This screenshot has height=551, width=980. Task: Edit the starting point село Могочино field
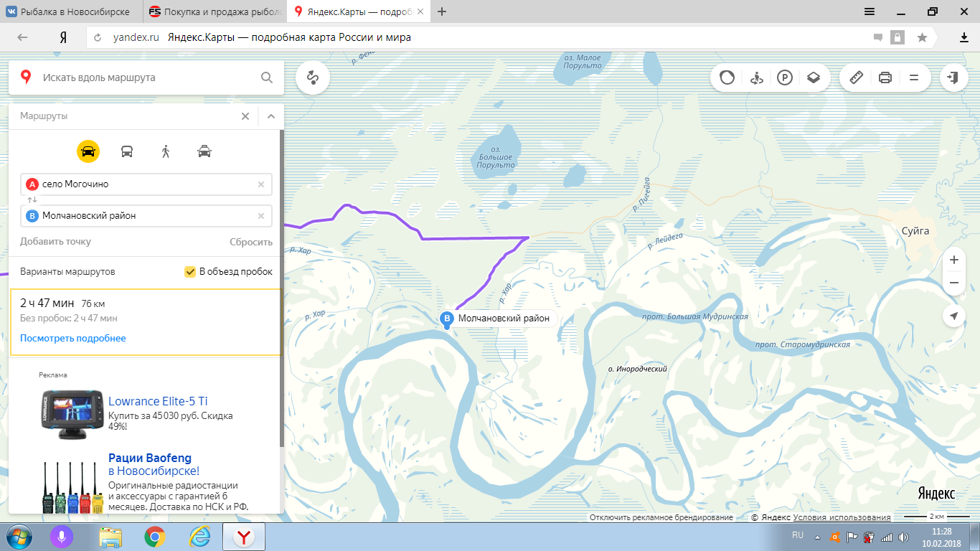146,184
